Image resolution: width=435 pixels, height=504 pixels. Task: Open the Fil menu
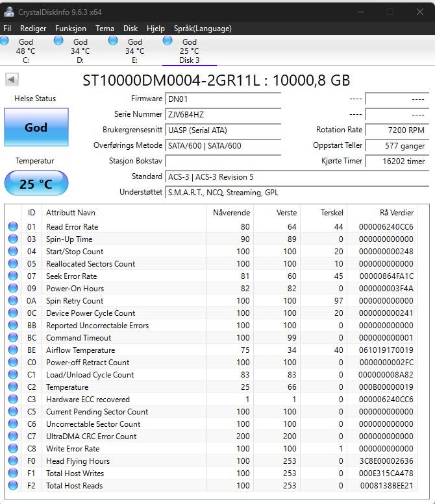coord(7,29)
